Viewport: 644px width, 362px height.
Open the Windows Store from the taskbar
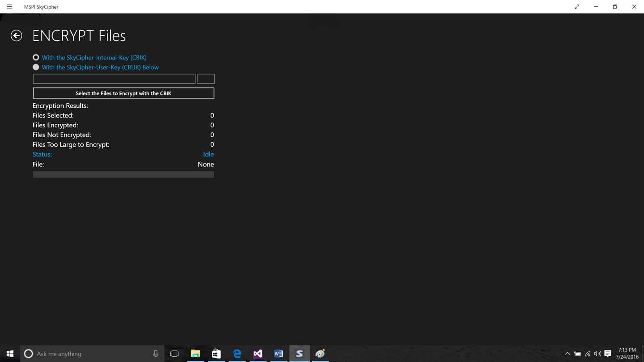(x=216, y=354)
